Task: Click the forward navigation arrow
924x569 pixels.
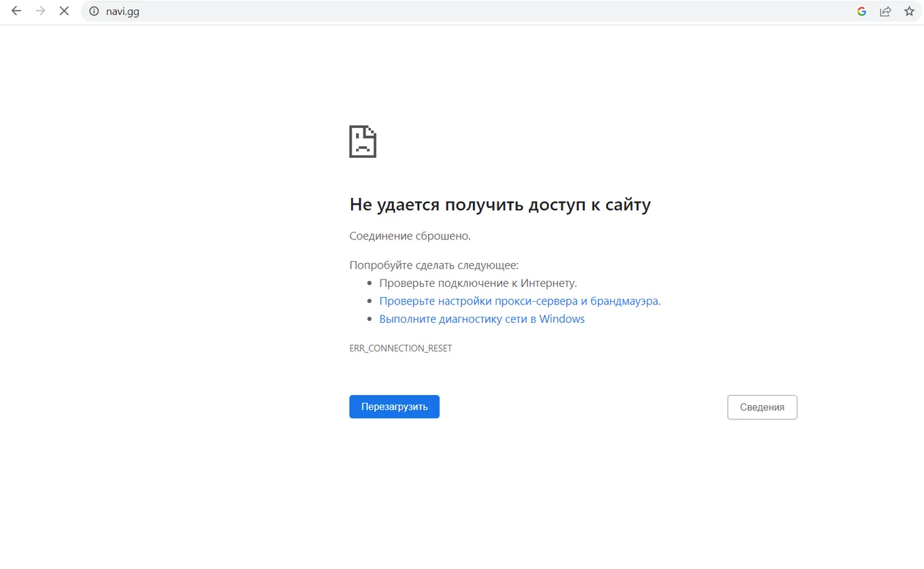Action: point(40,11)
